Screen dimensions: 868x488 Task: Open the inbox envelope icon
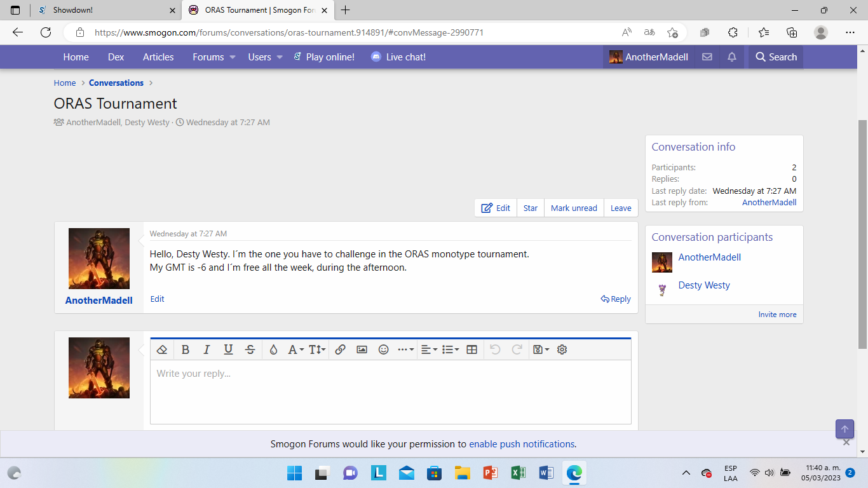click(x=707, y=57)
